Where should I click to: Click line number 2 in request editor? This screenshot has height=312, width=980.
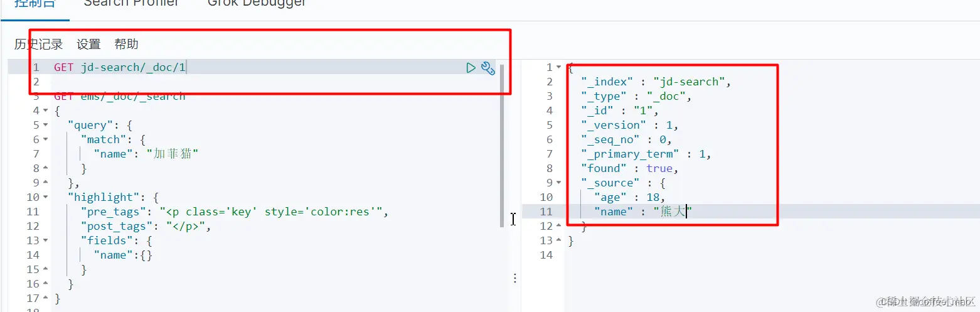[x=36, y=82]
